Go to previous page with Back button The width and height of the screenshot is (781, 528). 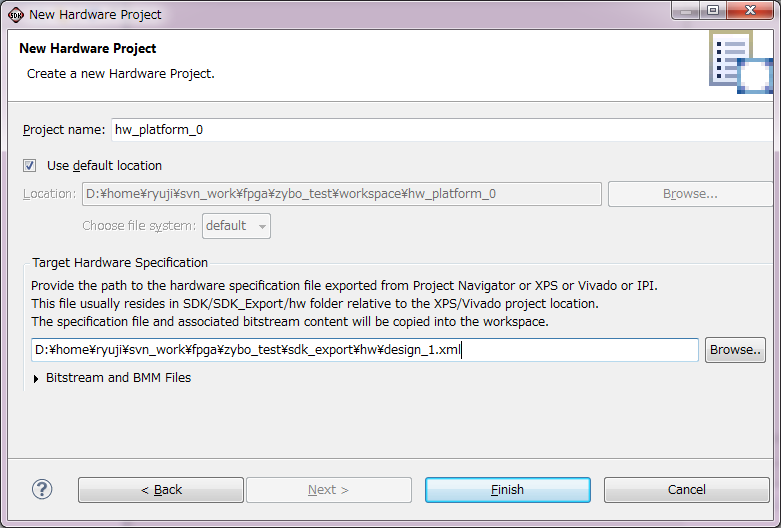[x=161, y=490]
